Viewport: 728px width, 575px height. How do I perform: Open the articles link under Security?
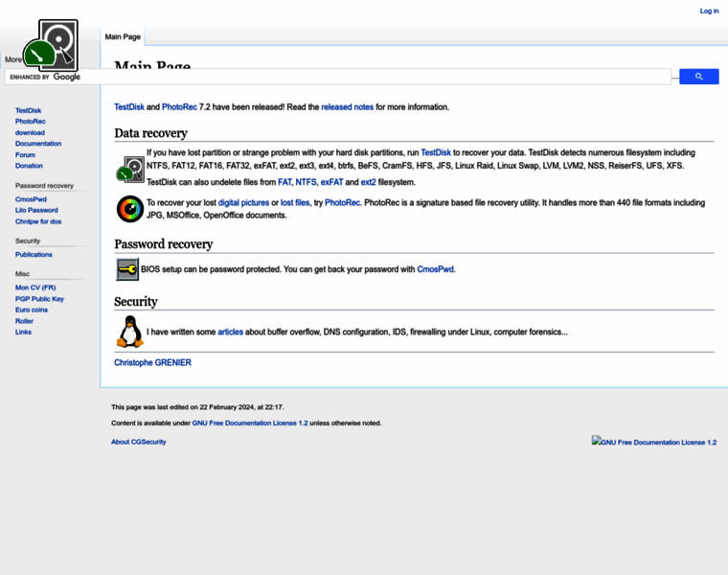click(x=230, y=333)
